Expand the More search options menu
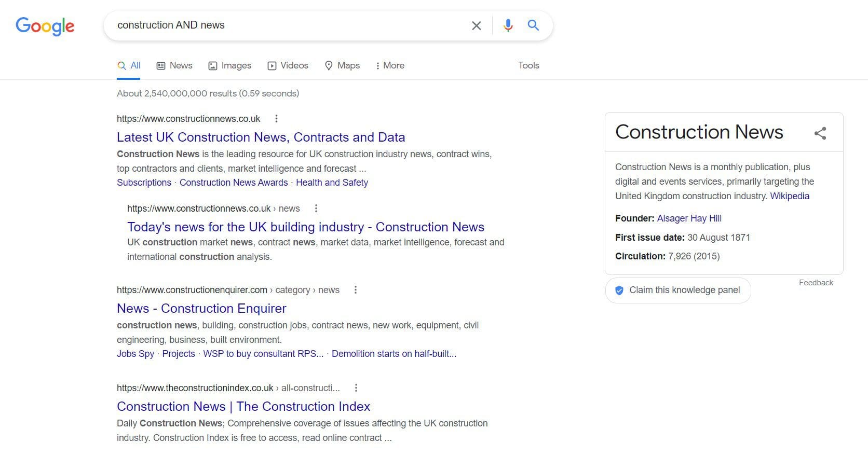Viewport: 868px width, 457px height. [390, 65]
